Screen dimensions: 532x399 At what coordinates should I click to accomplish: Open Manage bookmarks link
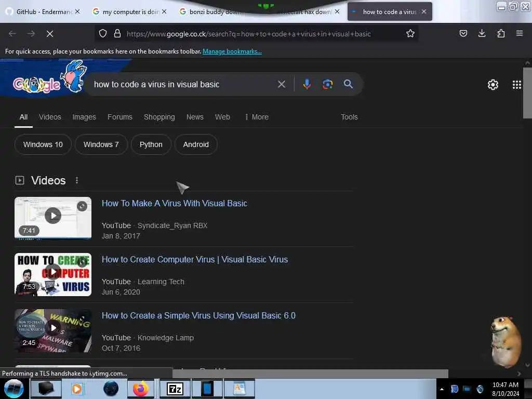point(232,51)
